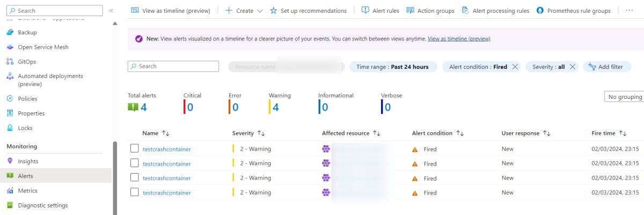Click the Critical alerts count

click(x=190, y=107)
